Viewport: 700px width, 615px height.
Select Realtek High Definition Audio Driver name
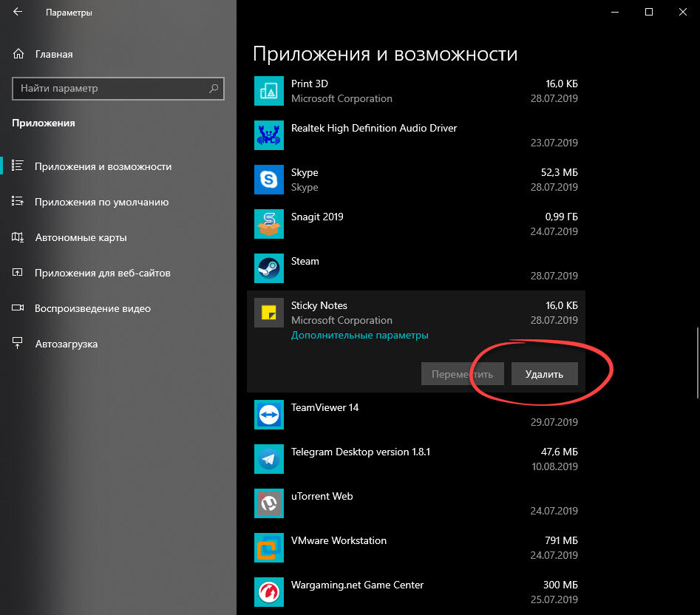pyautogui.click(x=374, y=128)
